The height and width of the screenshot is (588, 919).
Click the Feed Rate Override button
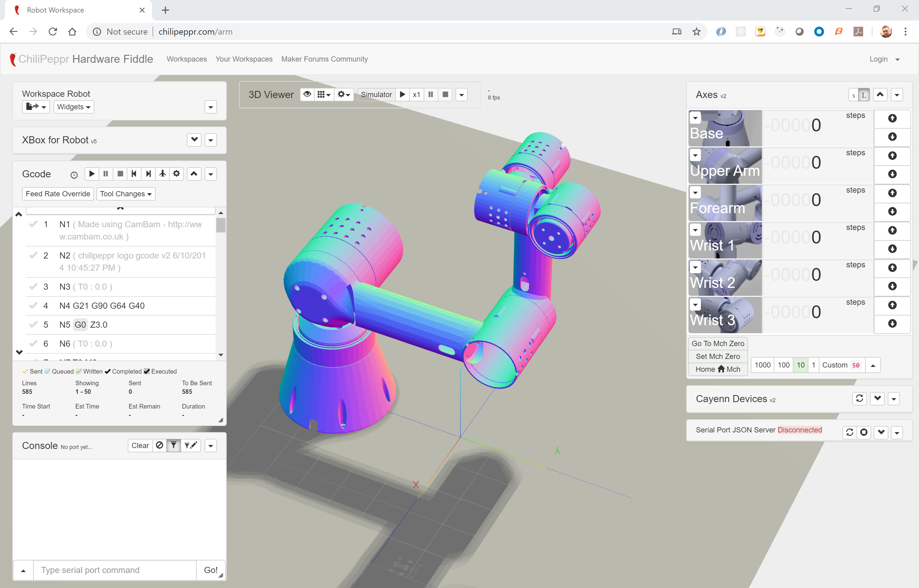click(x=58, y=194)
